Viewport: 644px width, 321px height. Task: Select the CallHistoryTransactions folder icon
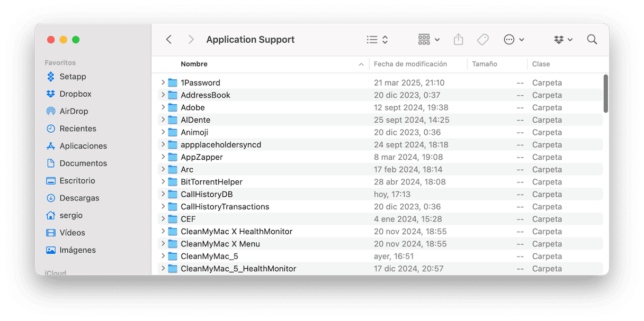click(173, 207)
